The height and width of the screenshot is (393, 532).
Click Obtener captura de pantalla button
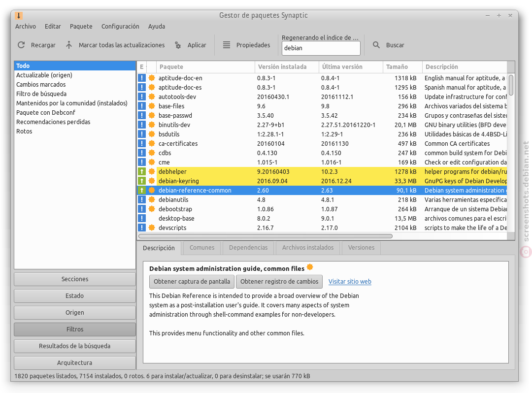192,281
